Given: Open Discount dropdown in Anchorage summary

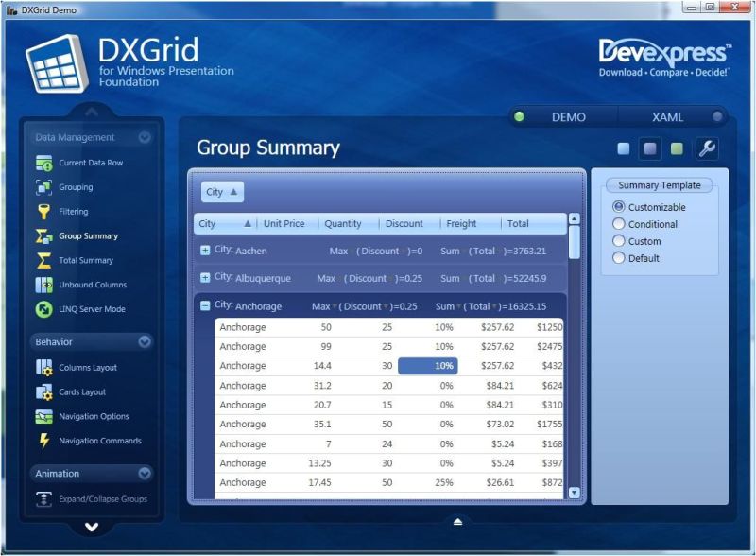Looking at the screenshot, I should [x=386, y=307].
